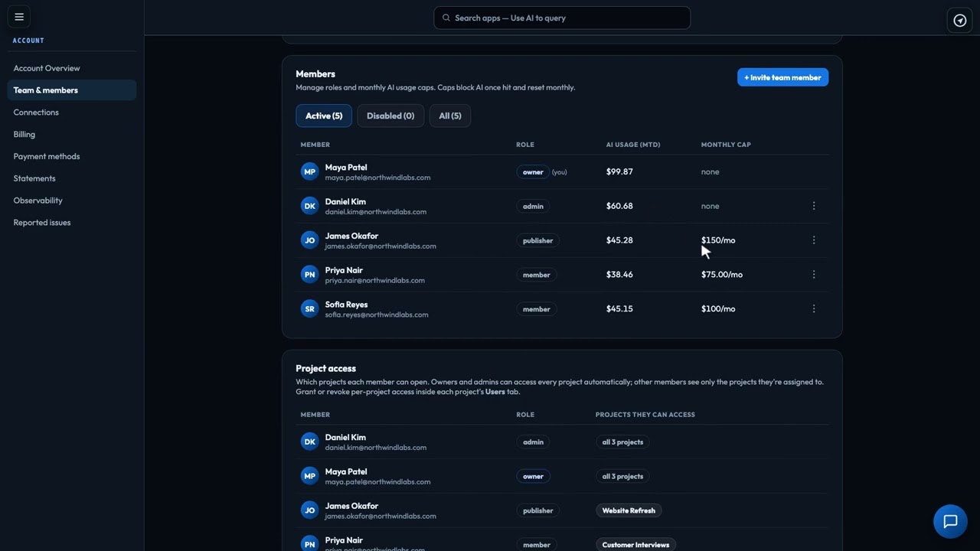This screenshot has width=980, height=551.
Task: Click James Okafor's $150/mo cap
Action: 718,240
